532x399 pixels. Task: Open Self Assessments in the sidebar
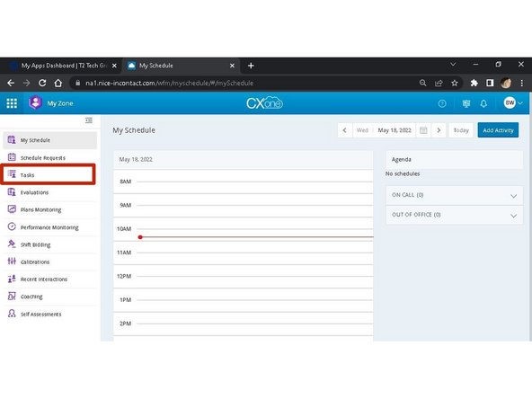(50, 314)
